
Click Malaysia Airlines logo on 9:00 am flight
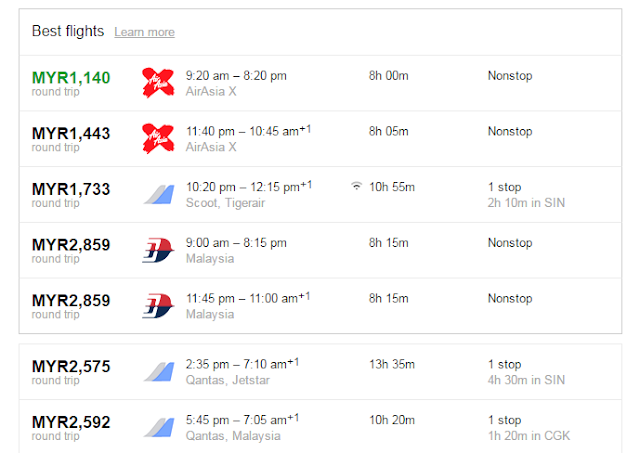(x=158, y=249)
